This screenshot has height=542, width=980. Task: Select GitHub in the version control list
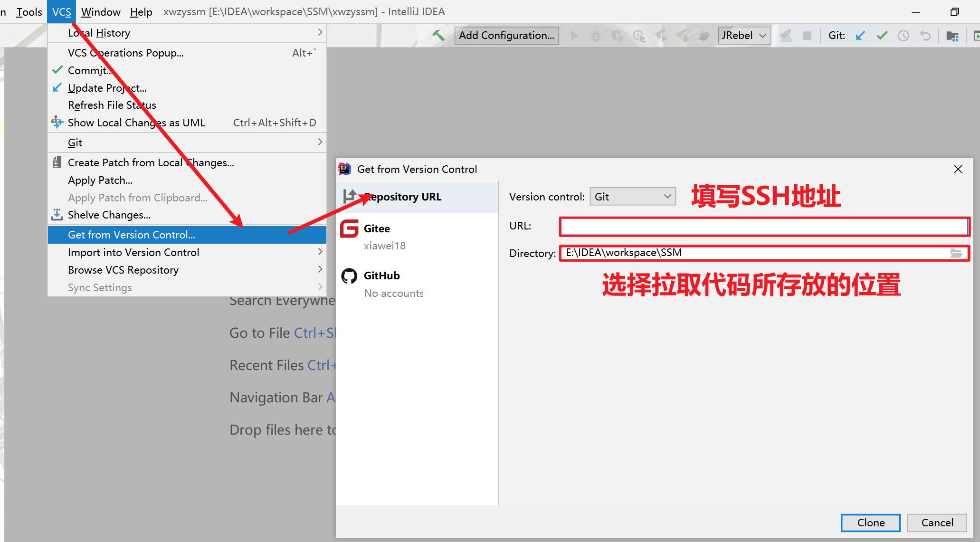coord(381,276)
